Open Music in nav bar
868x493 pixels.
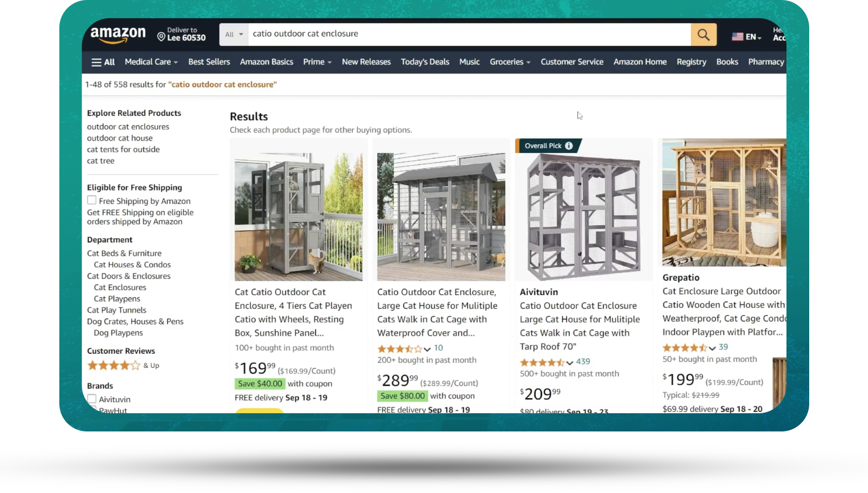click(x=469, y=62)
